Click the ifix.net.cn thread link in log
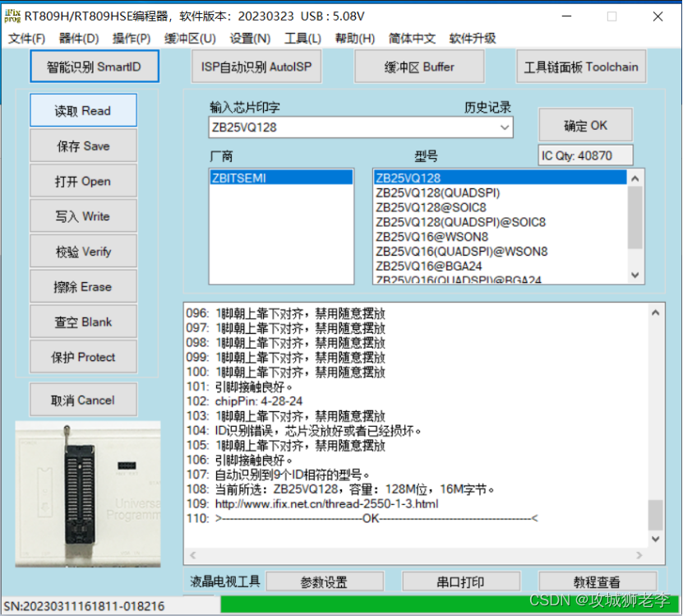This screenshot has height=616, width=683. pyautogui.click(x=326, y=504)
